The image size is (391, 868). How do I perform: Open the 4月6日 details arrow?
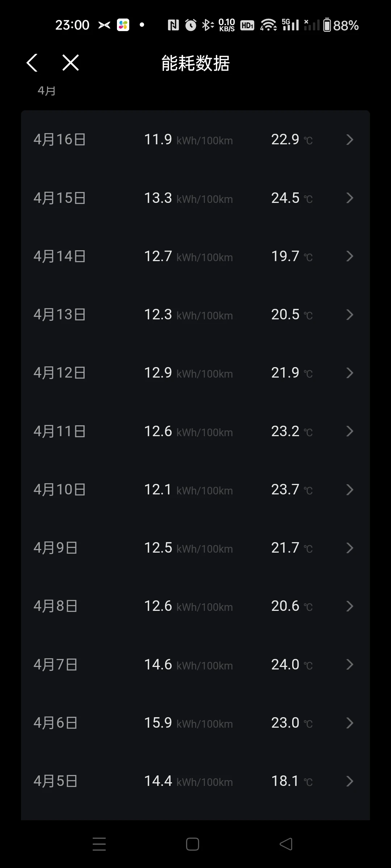pyautogui.click(x=349, y=723)
